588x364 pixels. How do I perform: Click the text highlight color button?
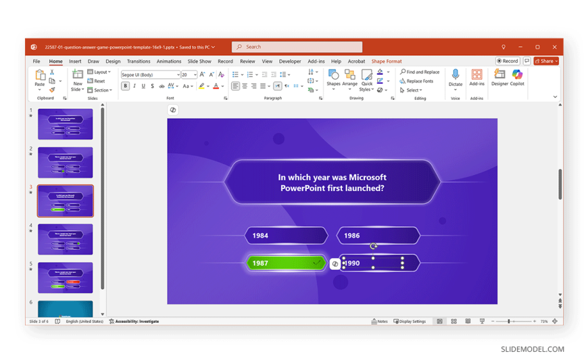coord(202,86)
